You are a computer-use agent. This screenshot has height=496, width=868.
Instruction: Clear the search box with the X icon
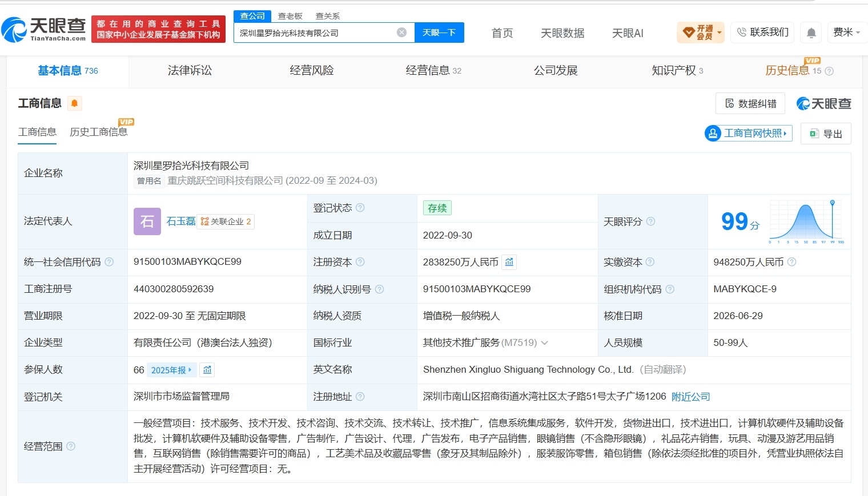[402, 33]
